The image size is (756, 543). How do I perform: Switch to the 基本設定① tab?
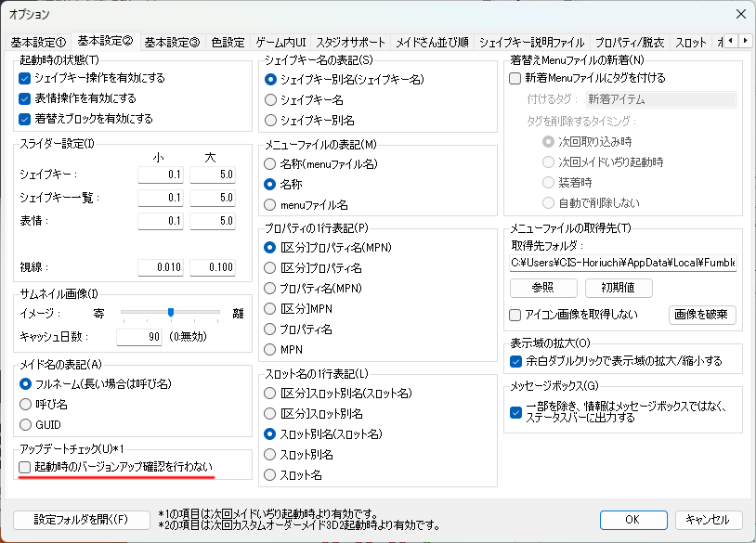(38, 42)
